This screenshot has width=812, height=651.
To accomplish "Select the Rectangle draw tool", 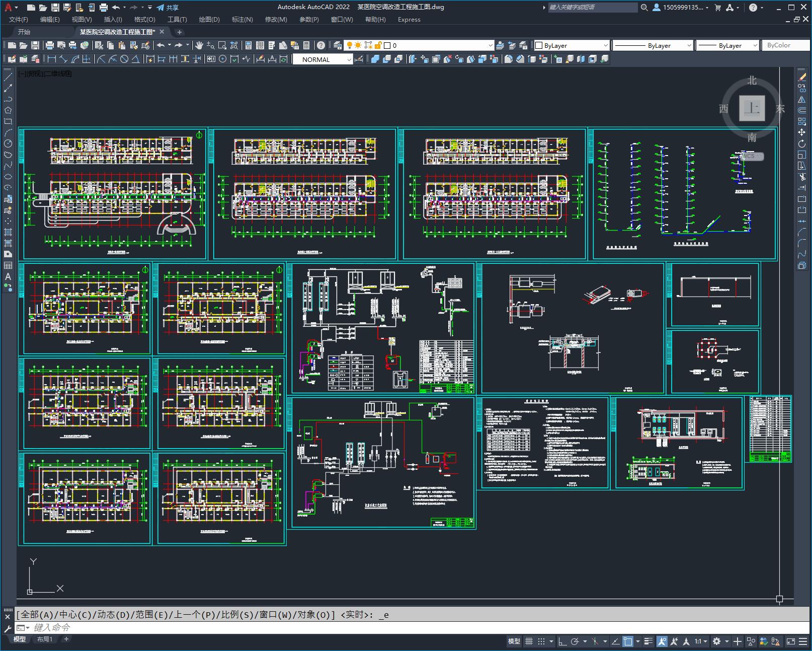I will pyautogui.click(x=8, y=121).
